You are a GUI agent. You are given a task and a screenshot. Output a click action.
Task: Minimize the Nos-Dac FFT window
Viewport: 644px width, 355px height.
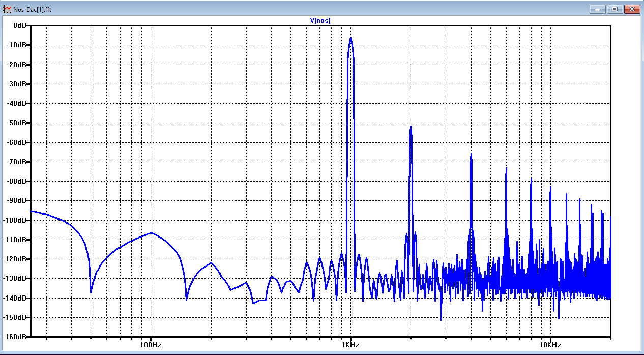tap(597, 9)
